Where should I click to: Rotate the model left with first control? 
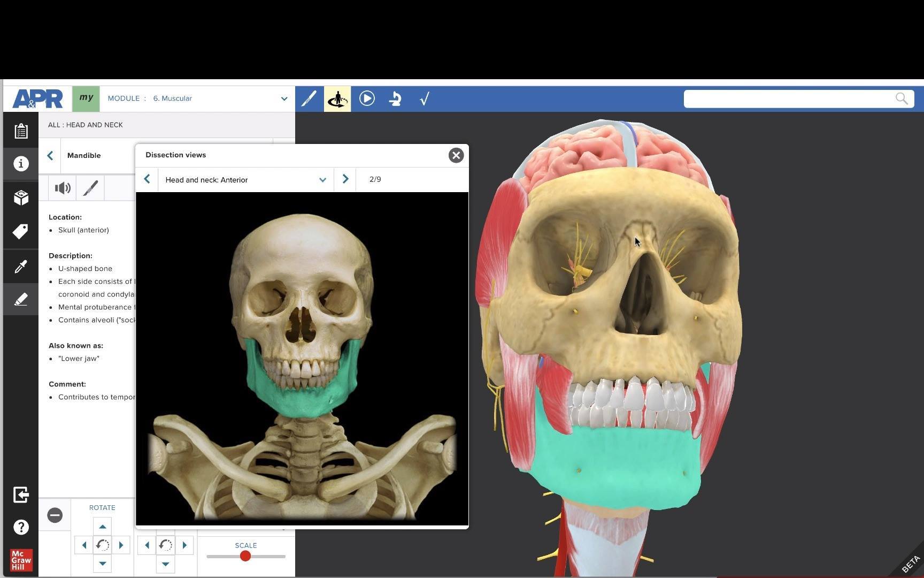[x=84, y=545]
